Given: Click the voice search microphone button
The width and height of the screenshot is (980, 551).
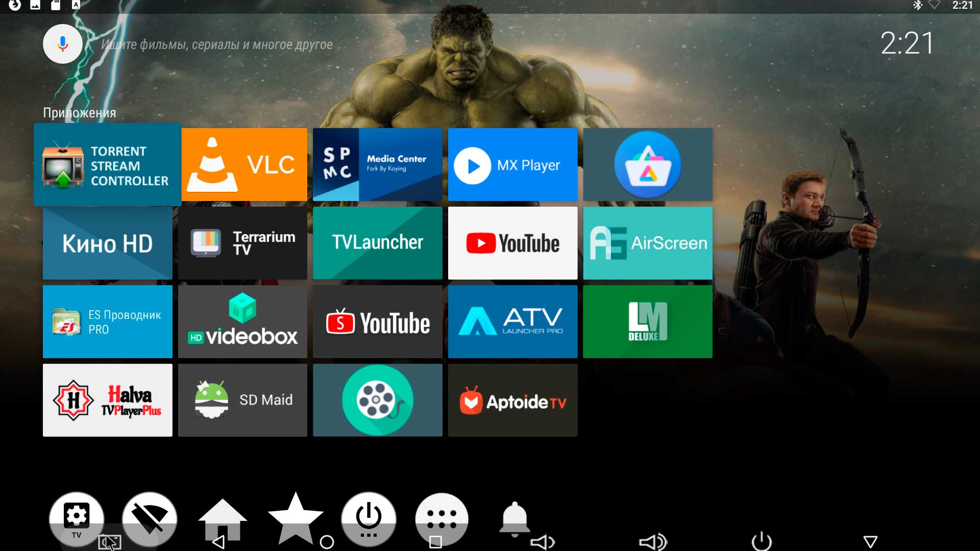Looking at the screenshot, I should coord(63,45).
